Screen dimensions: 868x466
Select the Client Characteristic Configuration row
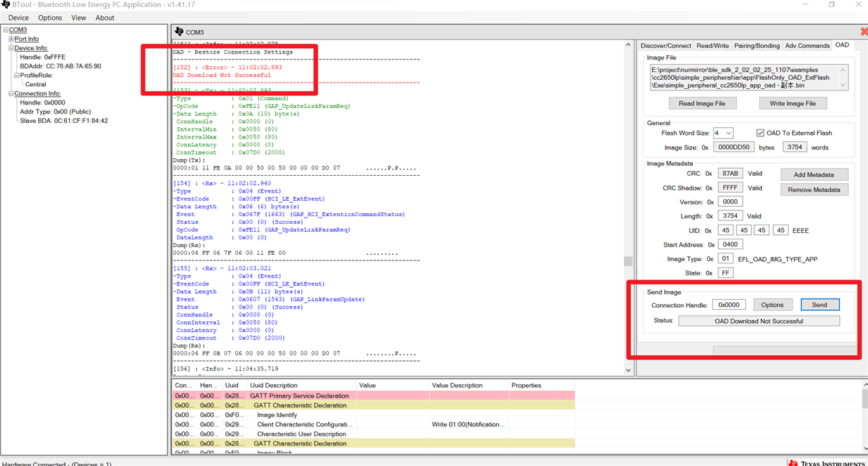coord(374,424)
